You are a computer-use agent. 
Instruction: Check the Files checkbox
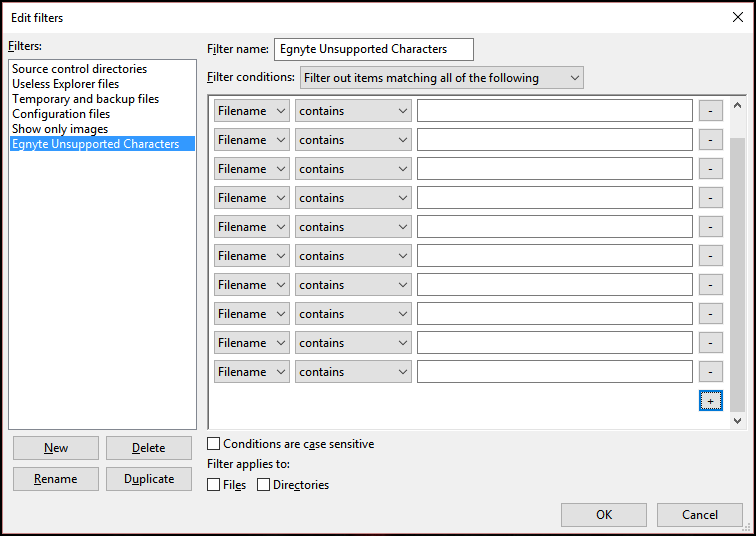click(214, 485)
